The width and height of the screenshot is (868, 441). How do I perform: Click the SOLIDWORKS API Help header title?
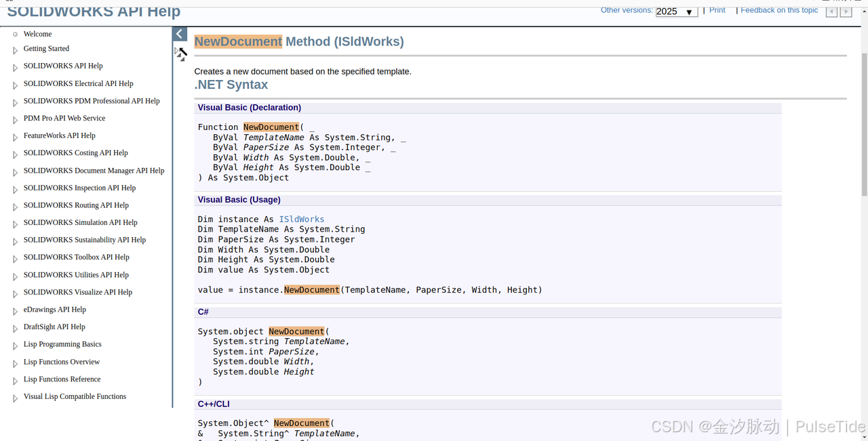pyautogui.click(x=94, y=12)
